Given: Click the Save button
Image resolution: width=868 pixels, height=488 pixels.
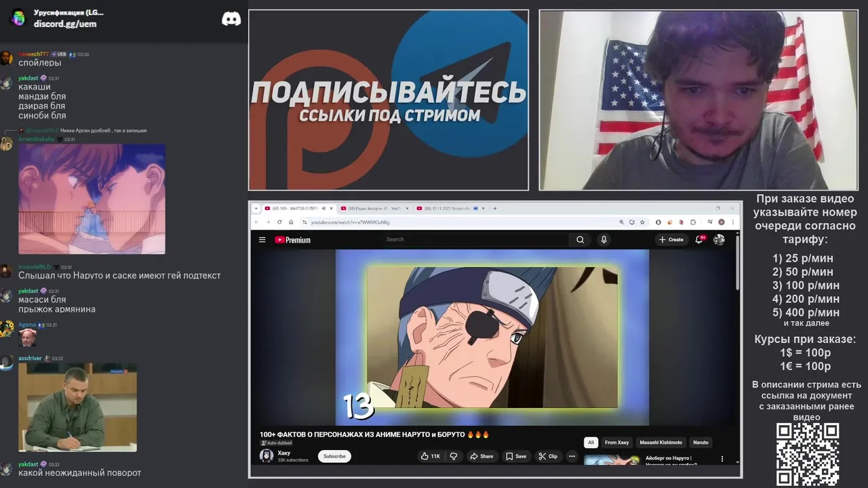Looking at the screenshot, I should coord(515,456).
